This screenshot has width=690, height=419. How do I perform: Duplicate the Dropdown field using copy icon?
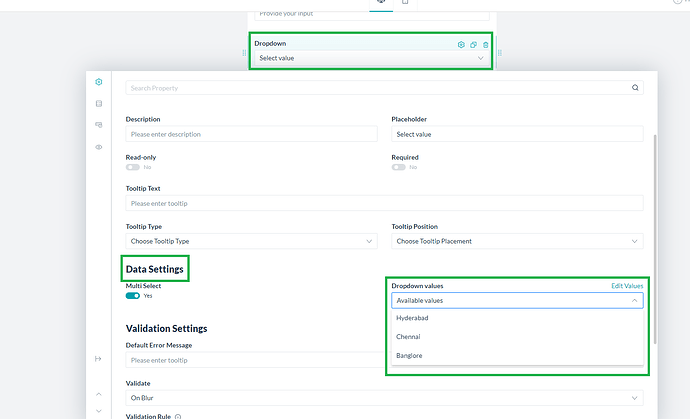point(474,45)
